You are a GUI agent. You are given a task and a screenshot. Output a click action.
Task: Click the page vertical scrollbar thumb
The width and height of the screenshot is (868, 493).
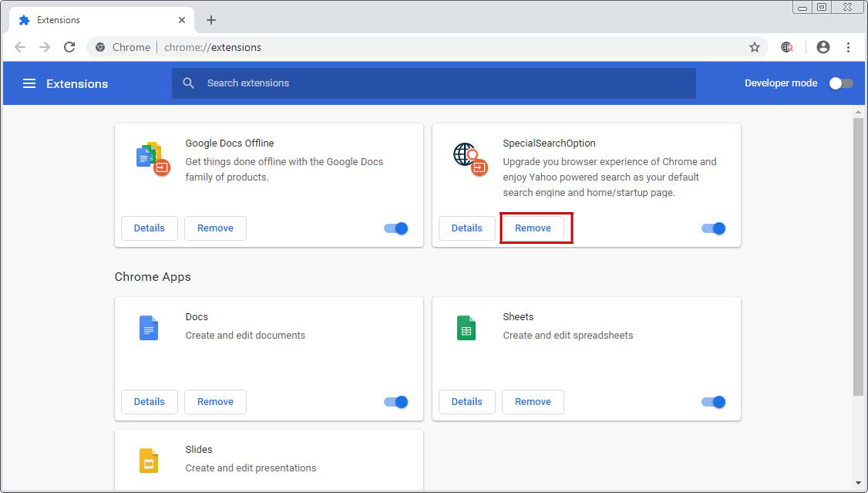click(858, 256)
